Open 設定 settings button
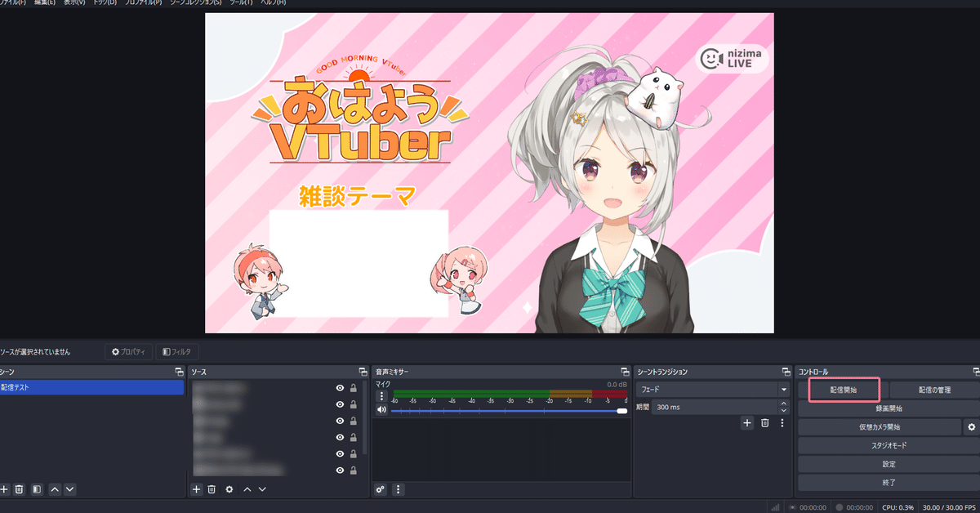 [888, 464]
